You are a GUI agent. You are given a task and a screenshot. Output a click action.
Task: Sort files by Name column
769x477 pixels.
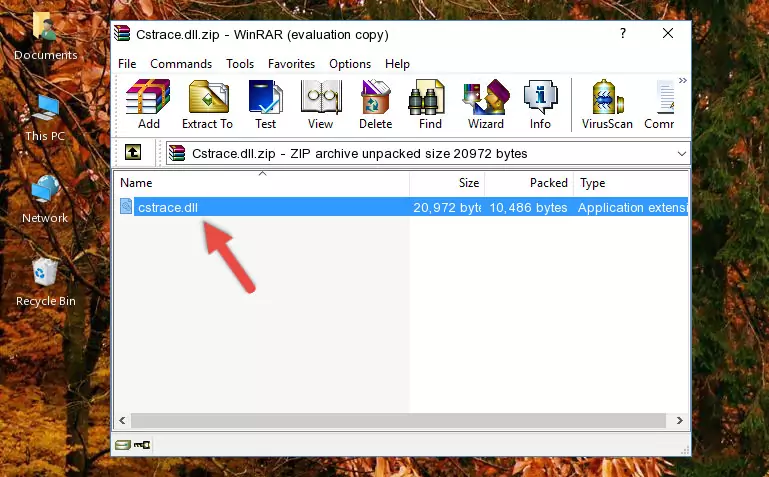pyautogui.click(x=262, y=183)
